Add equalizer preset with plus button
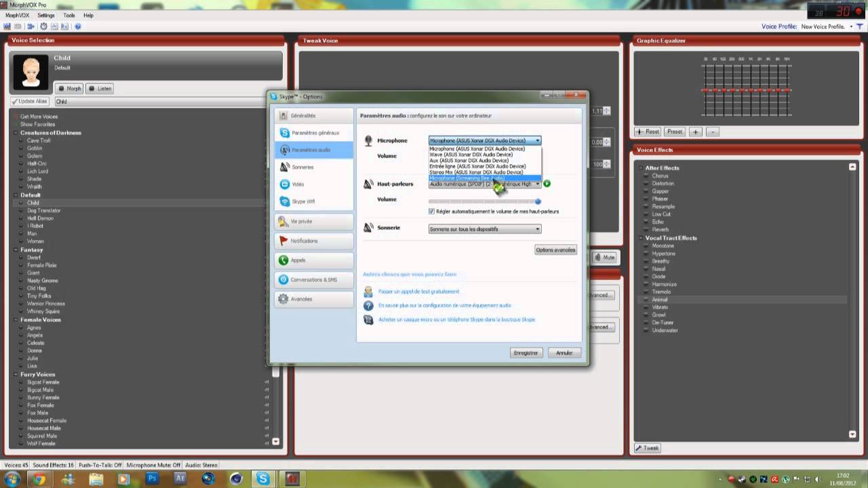Screen dimensions: 868x488 click(x=696, y=131)
